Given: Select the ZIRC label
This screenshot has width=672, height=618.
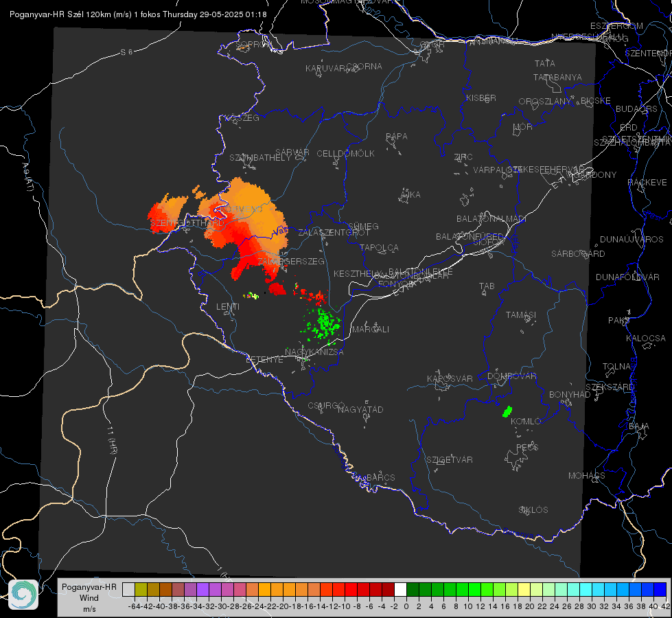Looking at the screenshot, I should click(463, 157).
